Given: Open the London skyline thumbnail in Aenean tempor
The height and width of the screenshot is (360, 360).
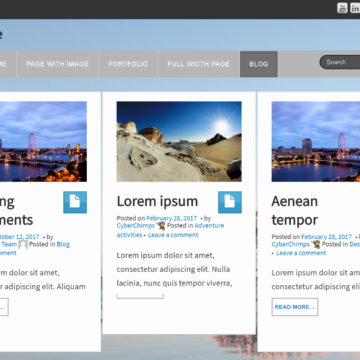Looking at the screenshot, I should [x=316, y=141].
